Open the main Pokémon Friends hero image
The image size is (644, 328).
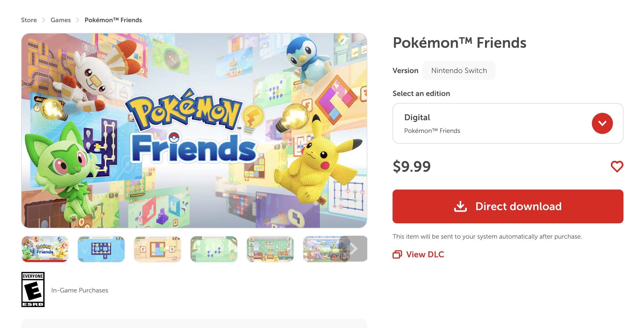194,131
